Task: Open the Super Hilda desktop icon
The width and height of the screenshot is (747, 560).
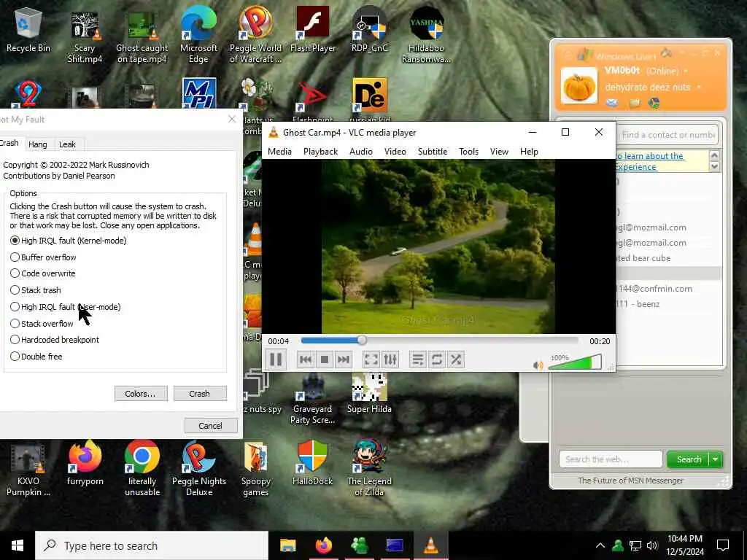Action: (x=369, y=393)
